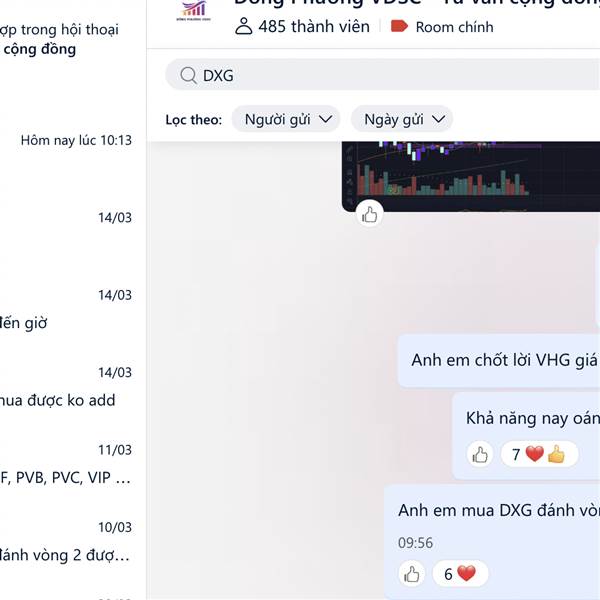Click the thumbs-up under the DXG message
This screenshot has height=600, width=600.
[412, 574]
